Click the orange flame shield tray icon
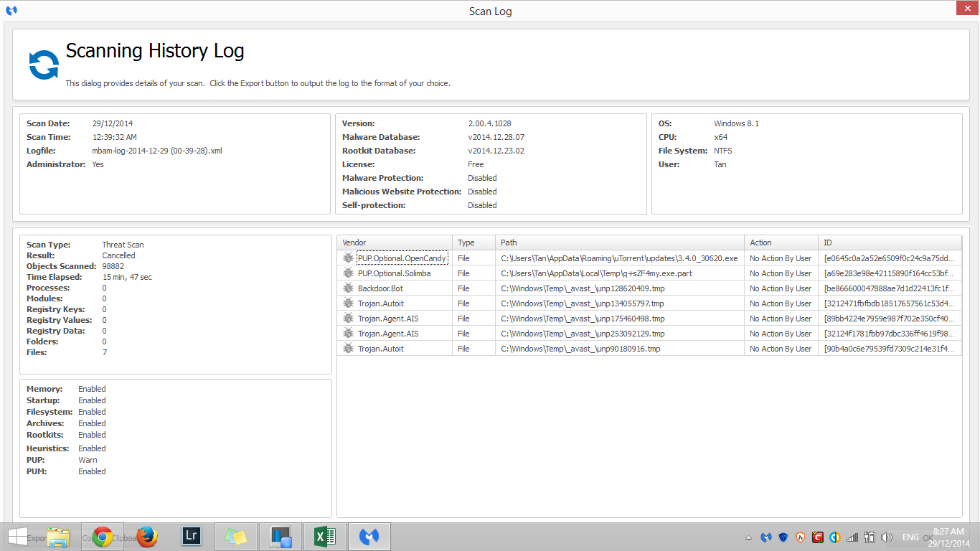980x551 pixels. (801, 537)
